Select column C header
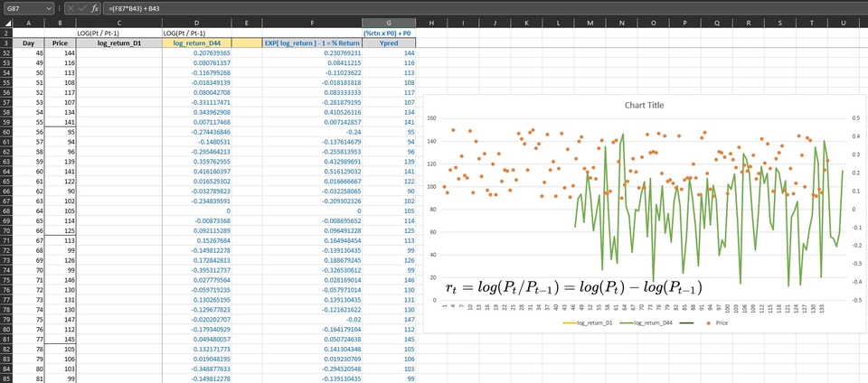Image resolution: width=868 pixels, height=383 pixels. coord(119,23)
